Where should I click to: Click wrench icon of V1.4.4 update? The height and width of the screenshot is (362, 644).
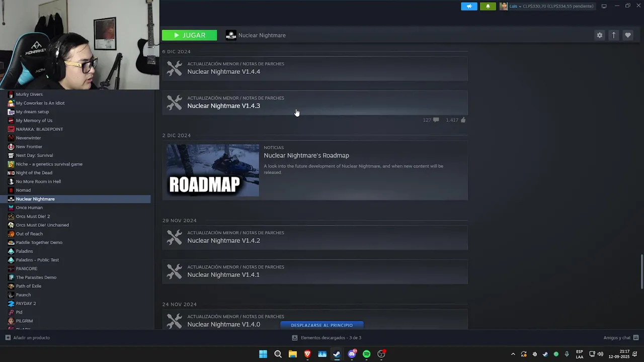point(174,68)
